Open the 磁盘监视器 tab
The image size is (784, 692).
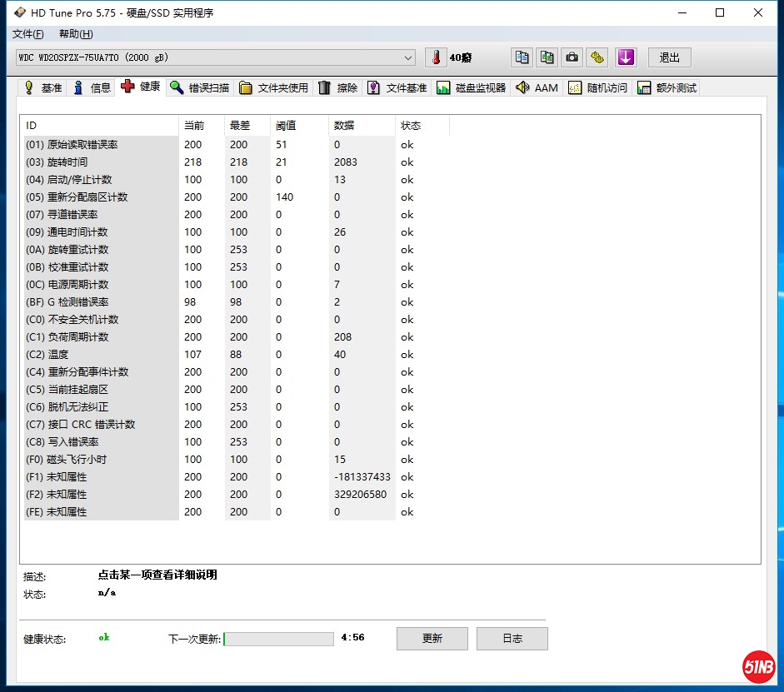(x=471, y=88)
